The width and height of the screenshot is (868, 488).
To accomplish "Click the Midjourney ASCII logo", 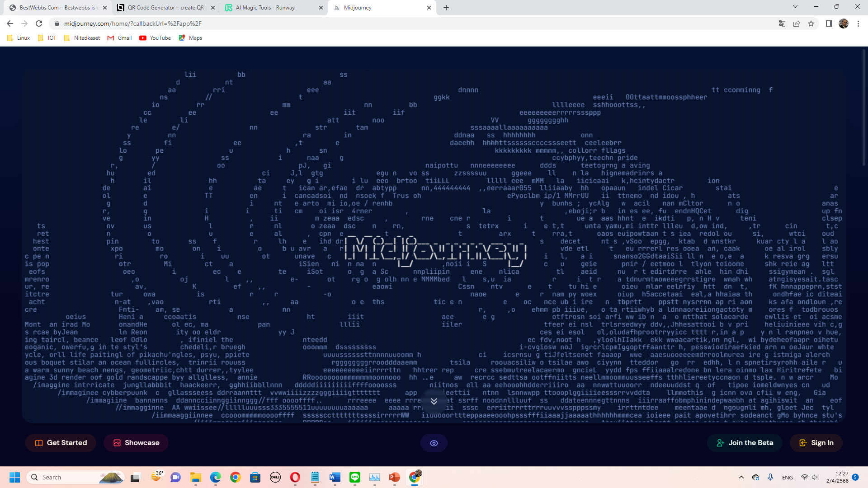I will pos(435,251).
